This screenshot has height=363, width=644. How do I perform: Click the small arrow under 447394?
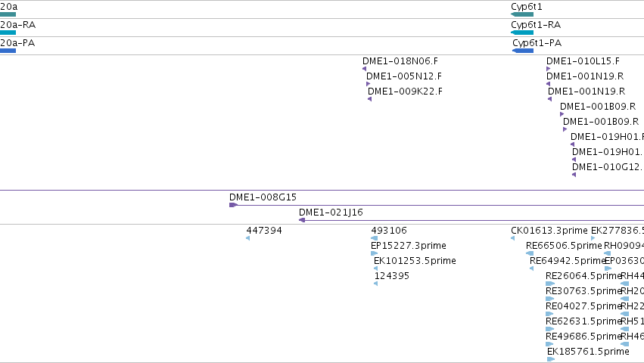click(x=247, y=238)
